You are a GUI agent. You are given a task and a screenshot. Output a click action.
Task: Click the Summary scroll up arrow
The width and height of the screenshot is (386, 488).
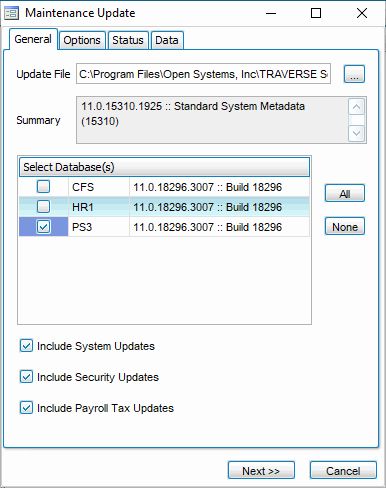356,107
